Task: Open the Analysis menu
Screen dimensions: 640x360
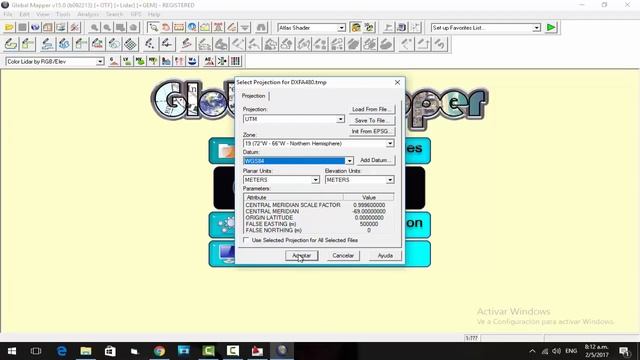Action: coord(88,14)
